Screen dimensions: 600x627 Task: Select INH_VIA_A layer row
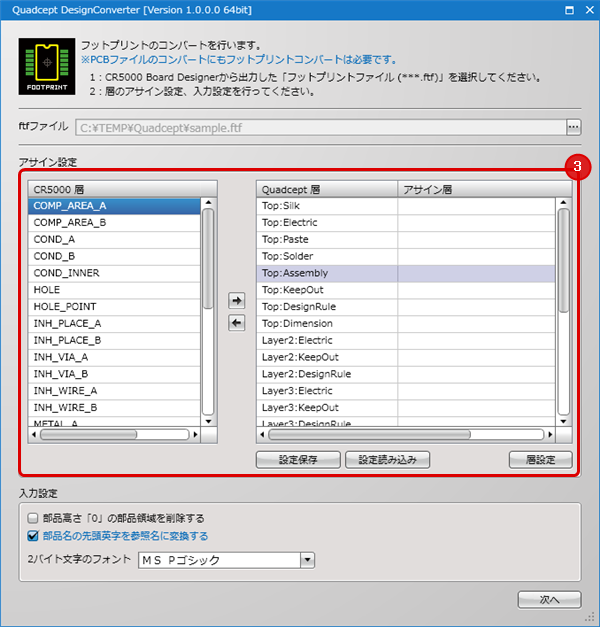pos(114,357)
